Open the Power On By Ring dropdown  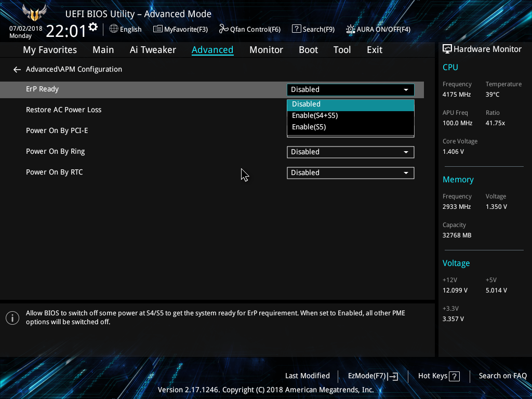click(x=351, y=152)
